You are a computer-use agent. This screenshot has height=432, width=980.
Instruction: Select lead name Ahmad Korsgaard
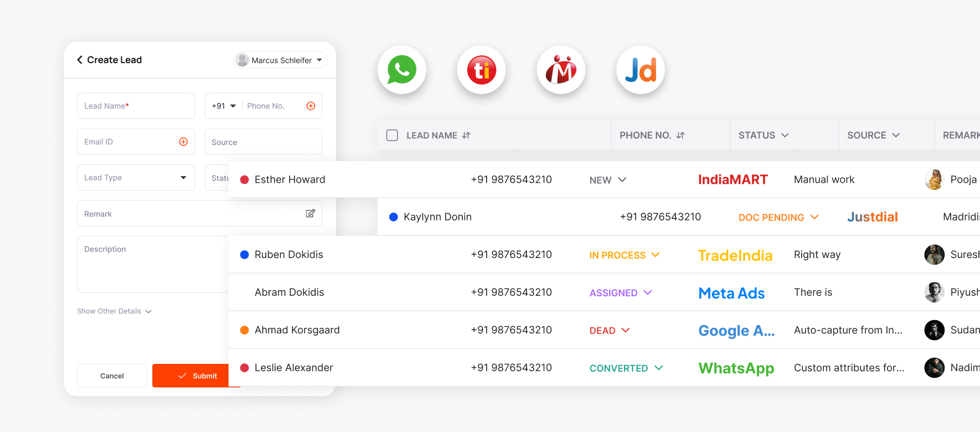(297, 330)
